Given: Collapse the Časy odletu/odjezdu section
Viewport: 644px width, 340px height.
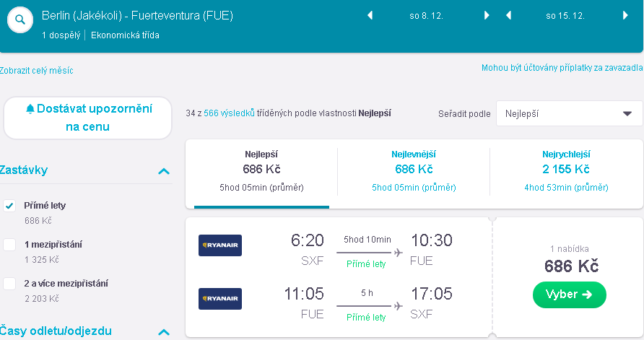Looking at the screenshot, I should (x=164, y=332).
